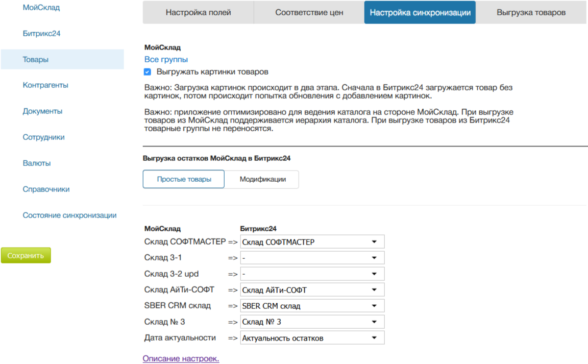This screenshot has height=364, width=588.
Task: Open the 'Склад 3-1' mapping dropdown
Action: click(x=312, y=258)
